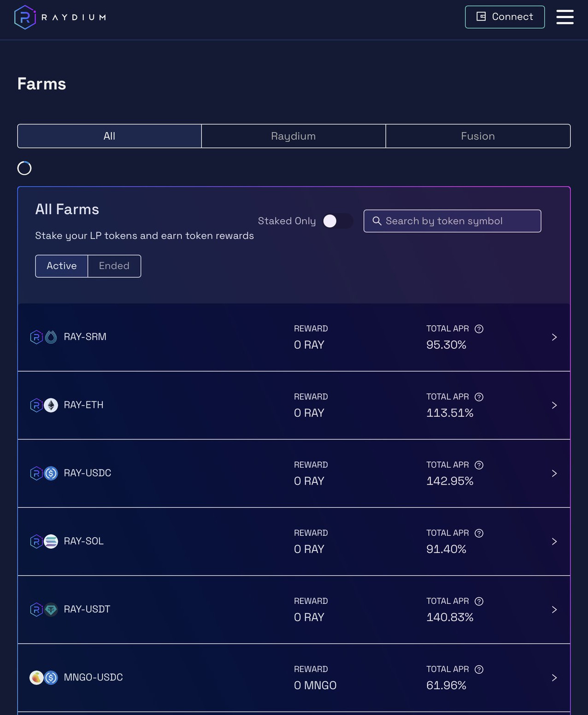This screenshot has width=588, height=715.
Task: Click the MNGO-USDC pair name
Action: coord(93,677)
